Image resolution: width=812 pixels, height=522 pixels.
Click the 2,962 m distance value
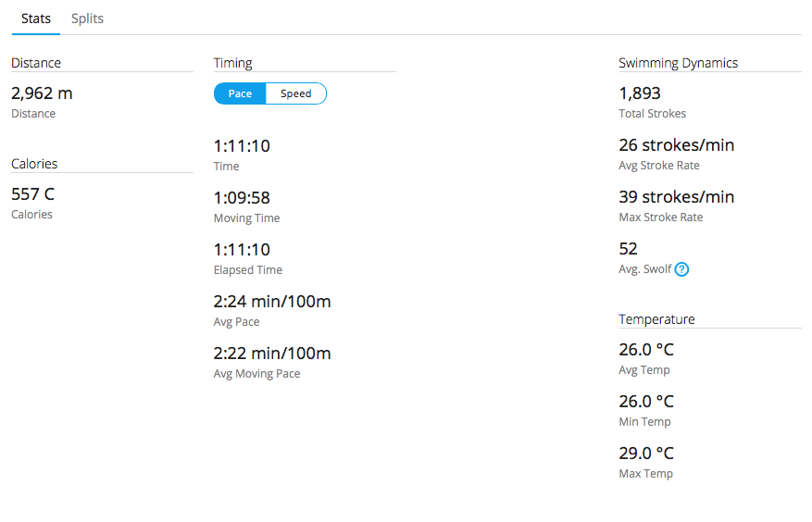[42, 93]
